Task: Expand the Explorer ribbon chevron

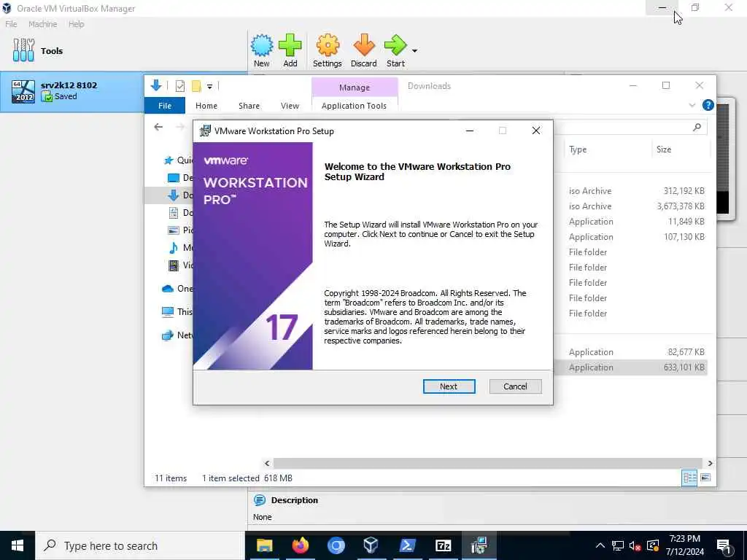Action: pyautogui.click(x=692, y=105)
